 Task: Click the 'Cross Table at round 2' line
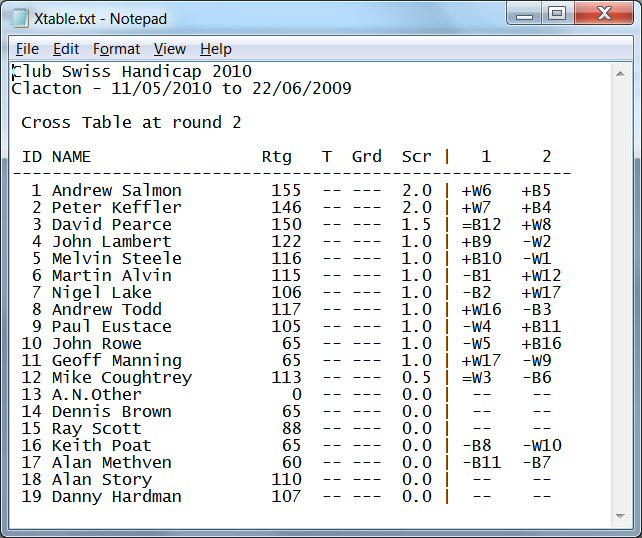click(131, 122)
